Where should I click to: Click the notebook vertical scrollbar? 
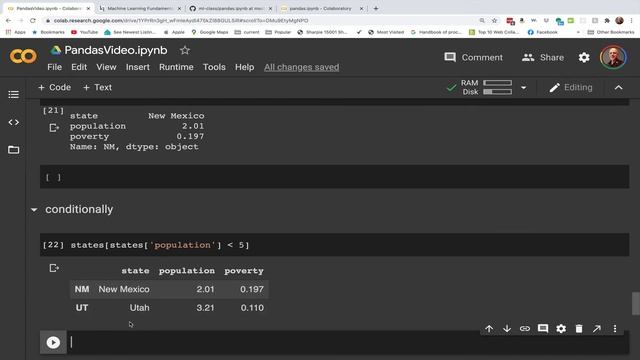click(636, 303)
